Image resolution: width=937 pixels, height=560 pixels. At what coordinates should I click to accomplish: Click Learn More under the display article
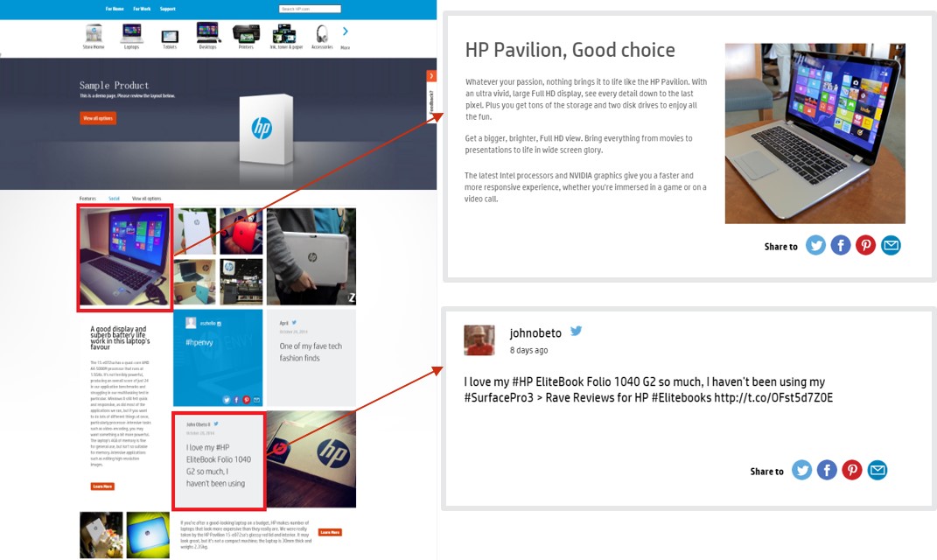point(102,486)
